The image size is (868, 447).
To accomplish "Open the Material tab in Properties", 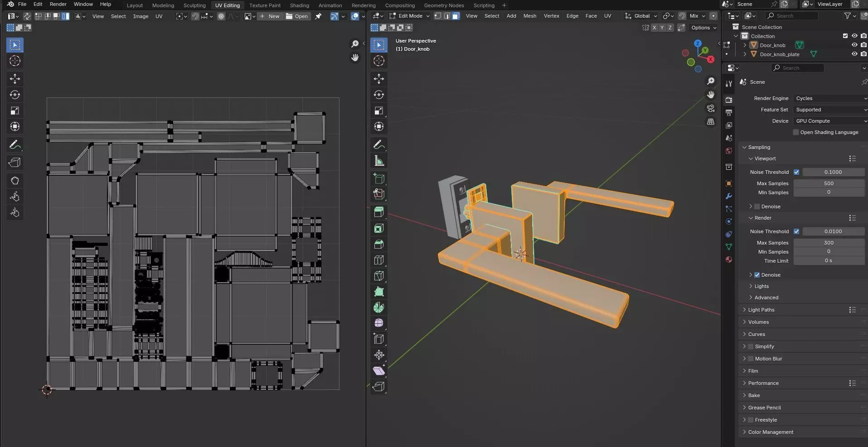I will [729, 260].
